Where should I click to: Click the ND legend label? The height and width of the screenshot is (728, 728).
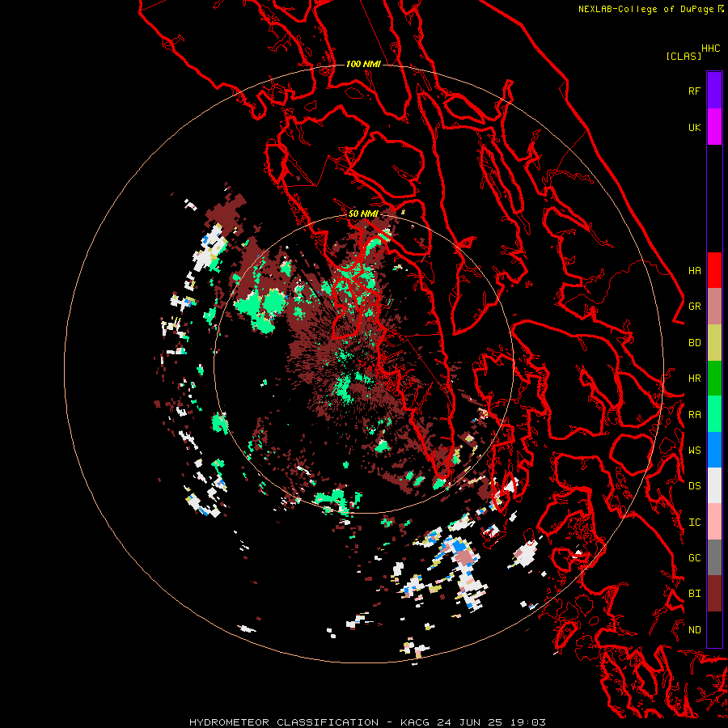pyautogui.click(x=694, y=629)
